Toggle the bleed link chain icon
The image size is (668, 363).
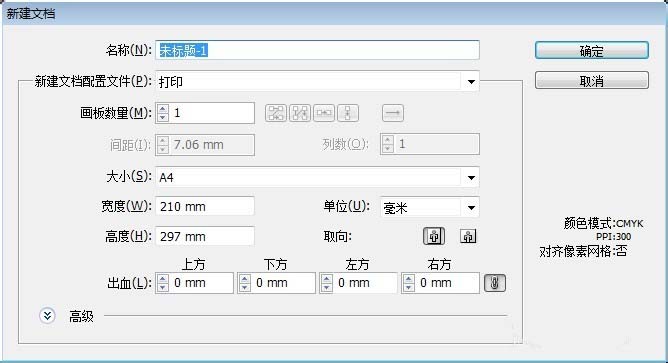(x=495, y=283)
